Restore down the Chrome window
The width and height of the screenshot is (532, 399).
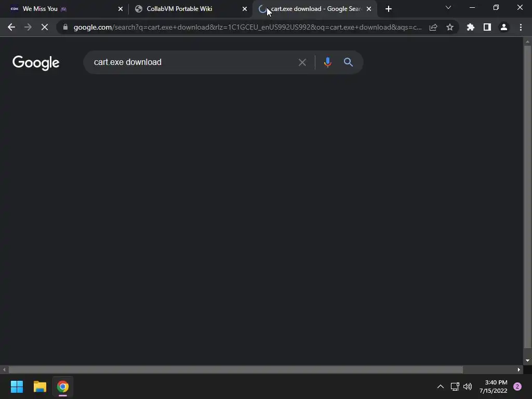[496, 7]
